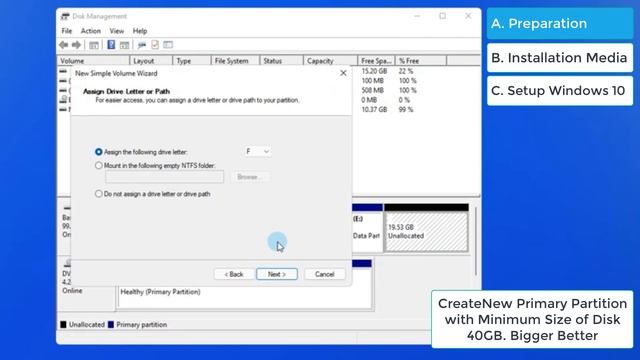
Task: Click the 22 % free value
Action: pos(406,71)
